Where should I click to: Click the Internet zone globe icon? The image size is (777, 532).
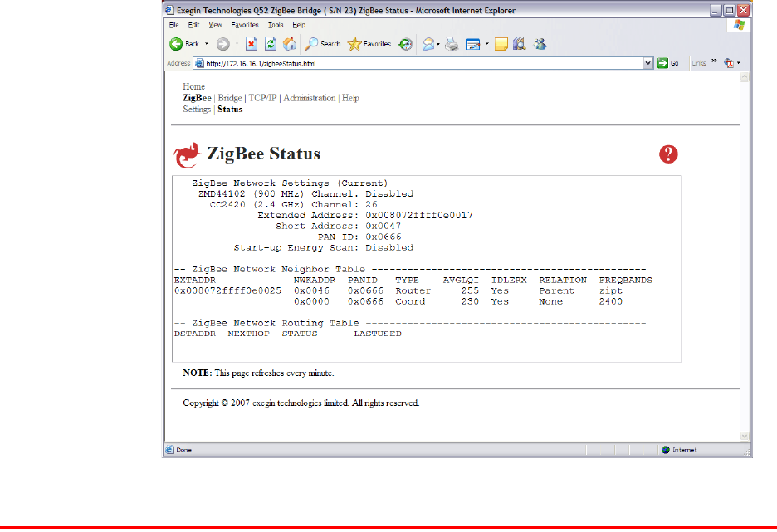(666, 450)
